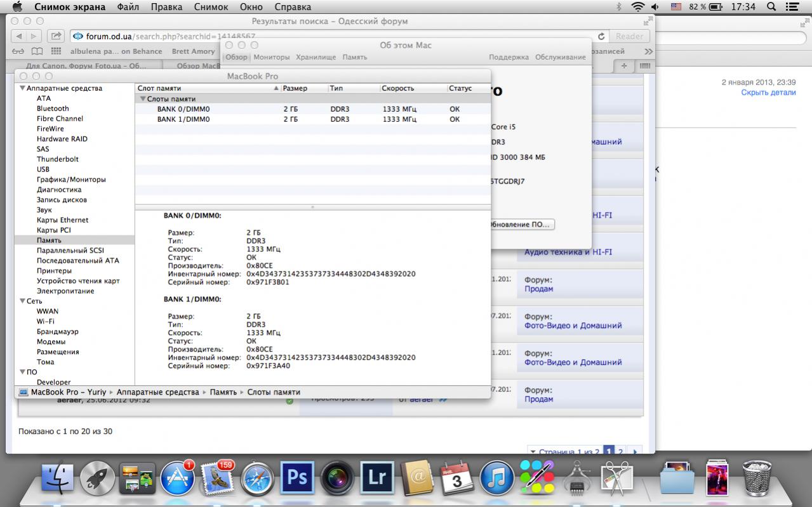Open the Apple menu
The image size is (812, 507).
coord(17,7)
